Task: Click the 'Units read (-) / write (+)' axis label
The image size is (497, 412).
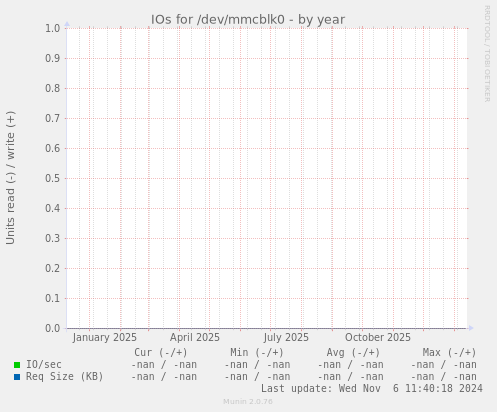Action: coord(10,178)
